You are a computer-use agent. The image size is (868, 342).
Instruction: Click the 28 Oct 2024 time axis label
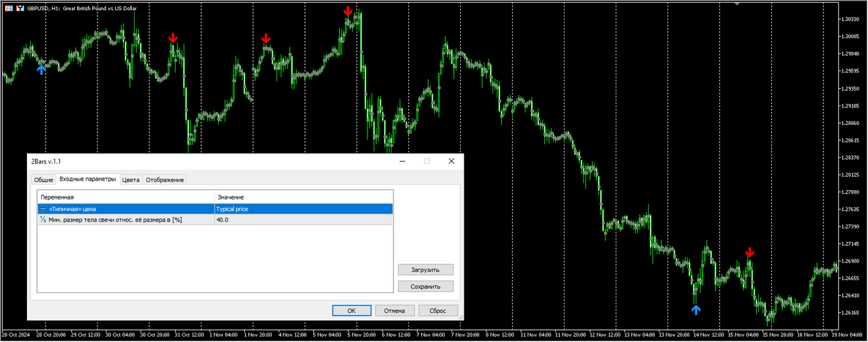pos(15,334)
